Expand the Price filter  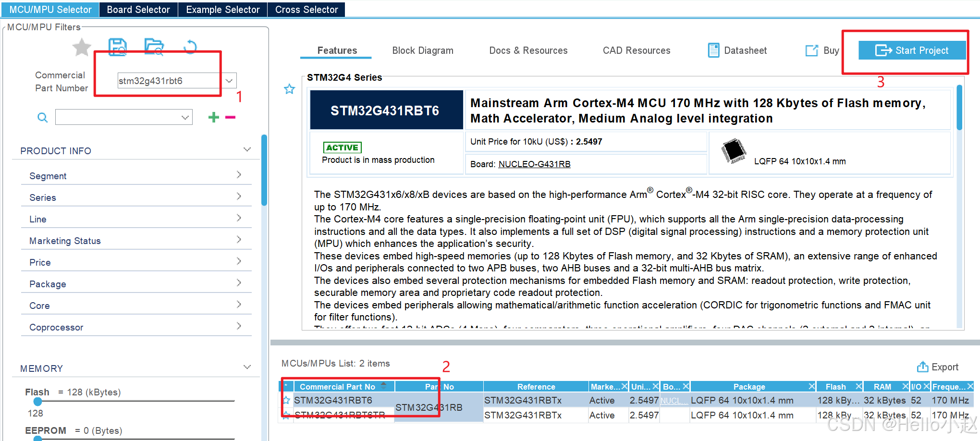pyautogui.click(x=239, y=261)
